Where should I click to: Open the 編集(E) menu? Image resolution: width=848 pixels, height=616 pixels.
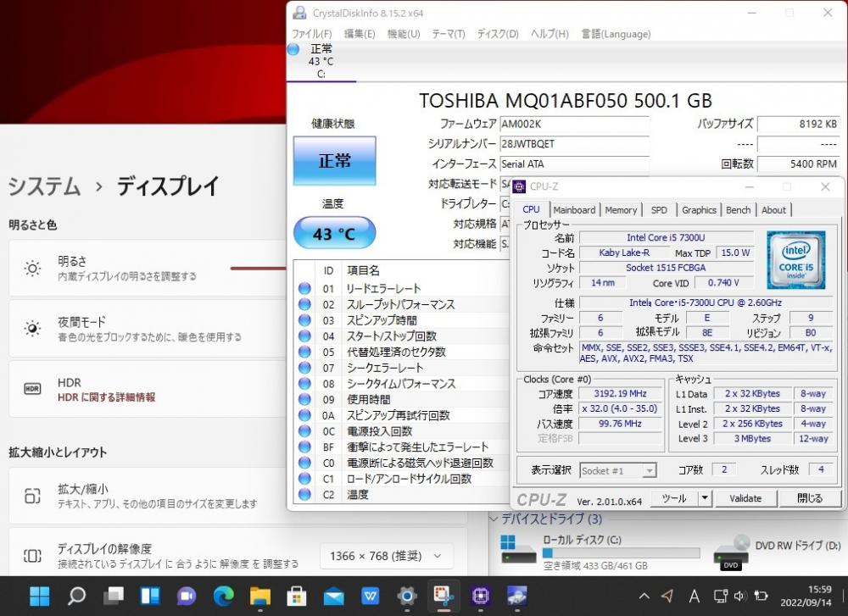(359, 34)
